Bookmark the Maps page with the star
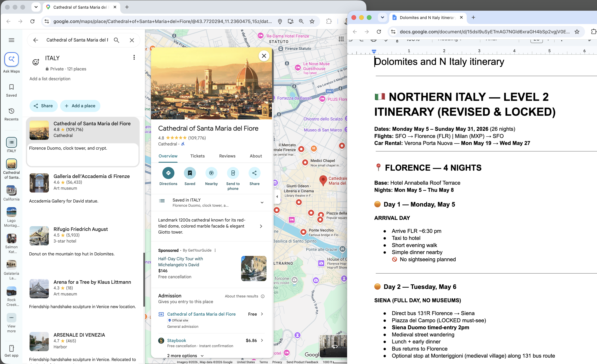The height and width of the screenshot is (364, 597). (x=312, y=21)
